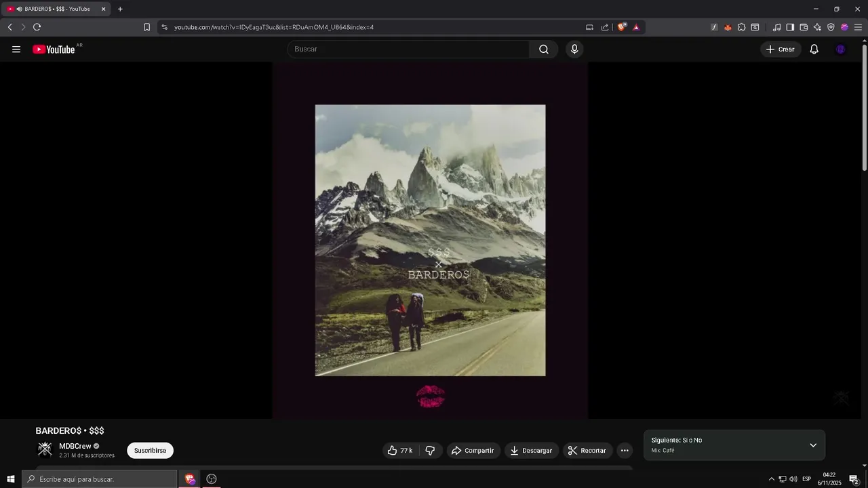Show hidden system tray icons
868x488 pixels.
tap(771, 479)
